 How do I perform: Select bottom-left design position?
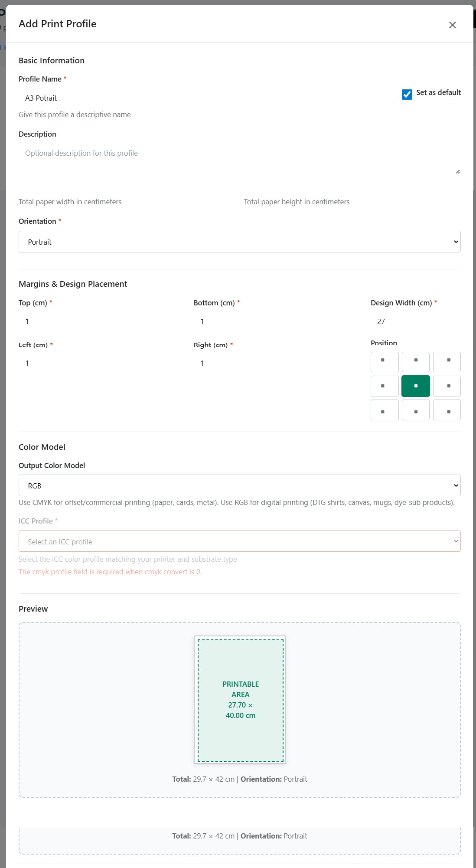coord(385,410)
